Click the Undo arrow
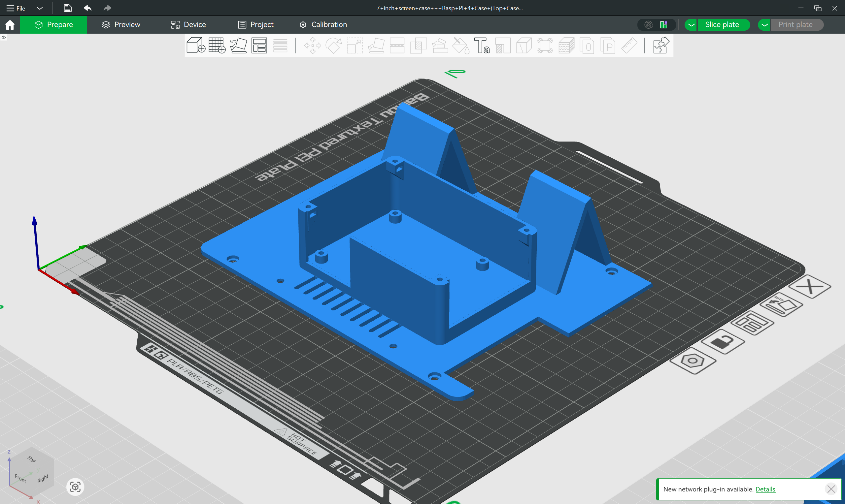 click(x=88, y=8)
